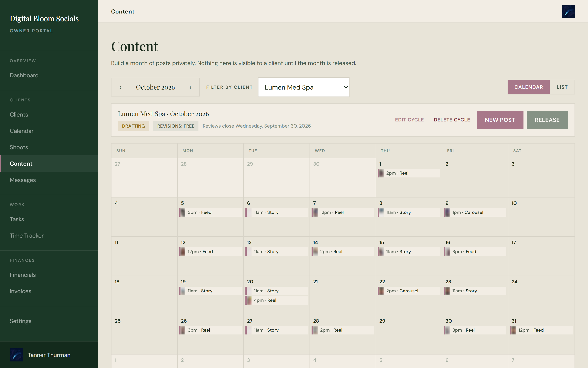Image resolution: width=588 pixels, height=368 pixels.
Task: Click the Release button
Action: pyautogui.click(x=547, y=120)
